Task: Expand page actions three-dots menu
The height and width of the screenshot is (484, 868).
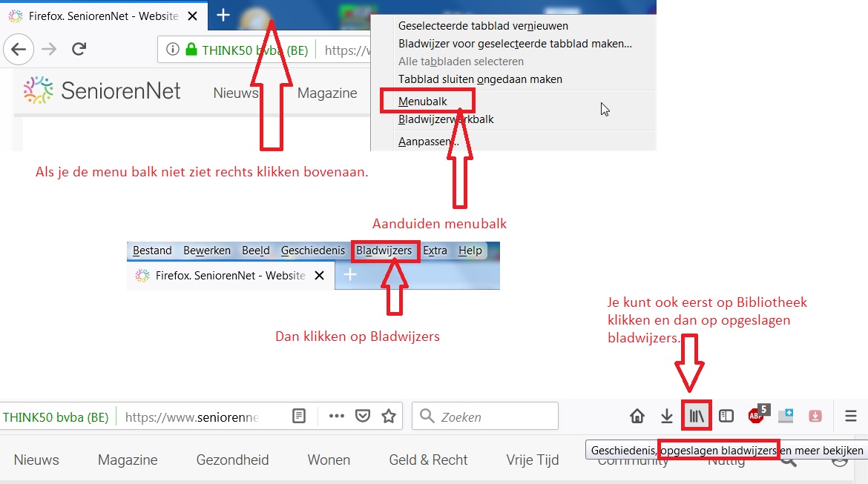Action: click(337, 416)
